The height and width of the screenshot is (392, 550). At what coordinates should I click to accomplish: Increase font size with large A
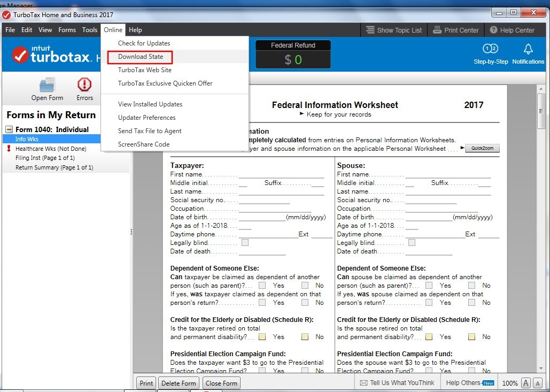[526, 383]
